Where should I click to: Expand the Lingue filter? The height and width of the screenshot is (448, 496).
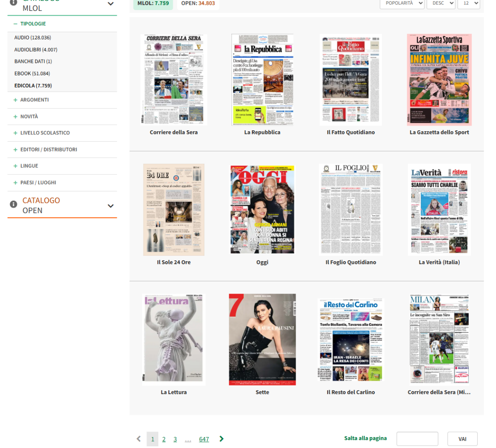pyautogui.click(x=26, y=166)
